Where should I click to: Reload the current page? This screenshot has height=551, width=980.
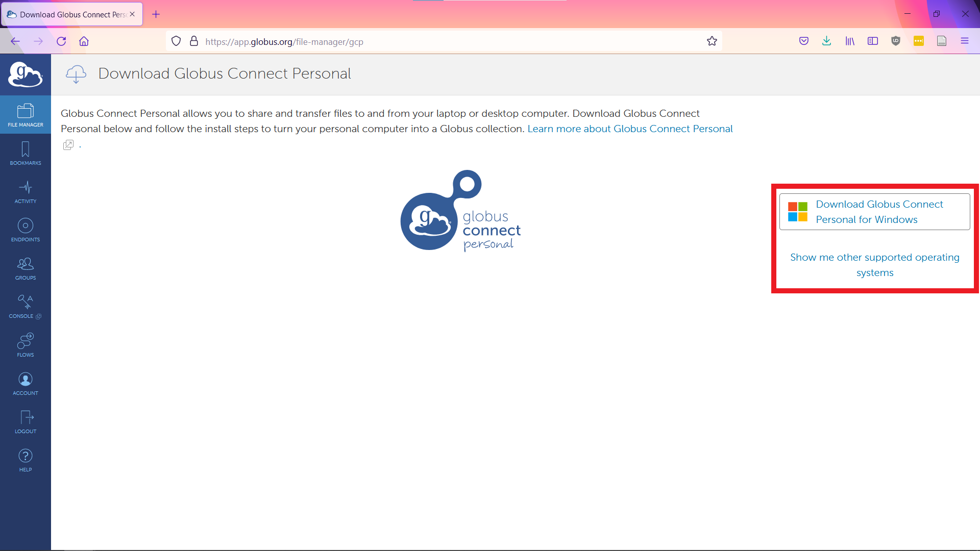click(61, 41)
